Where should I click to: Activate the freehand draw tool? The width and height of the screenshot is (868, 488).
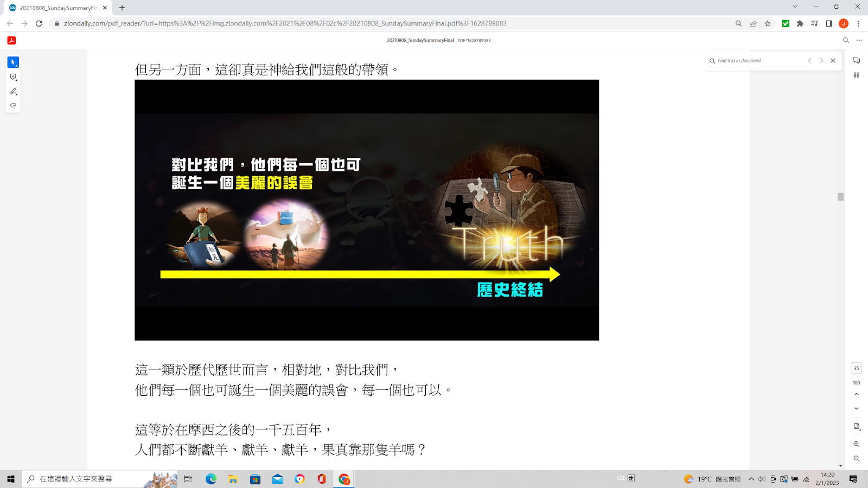pyautogui.click(x=13, y=105)
